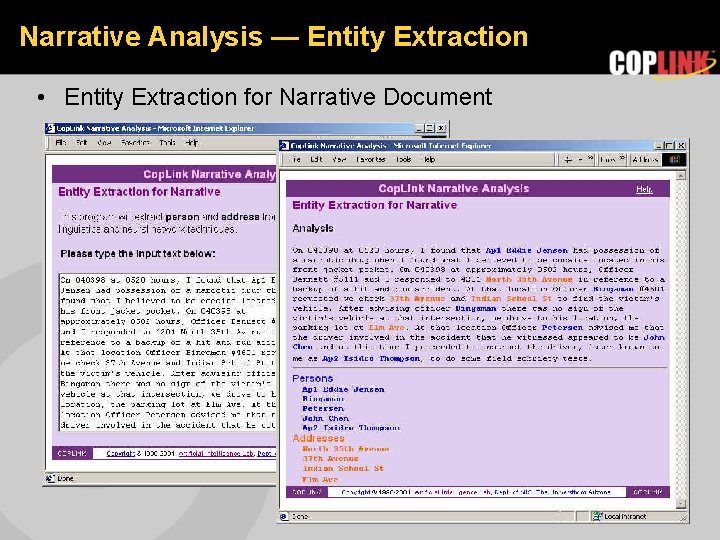Open the Favorites menu in the back window
The image size is (720, 540).
click(x=136, y=143)
